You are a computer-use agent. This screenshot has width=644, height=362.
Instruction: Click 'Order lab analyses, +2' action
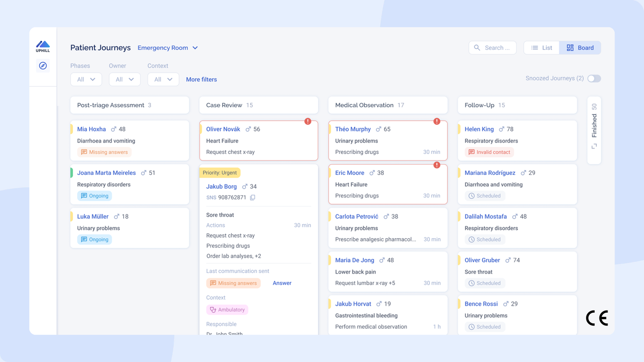coord(234,256)
